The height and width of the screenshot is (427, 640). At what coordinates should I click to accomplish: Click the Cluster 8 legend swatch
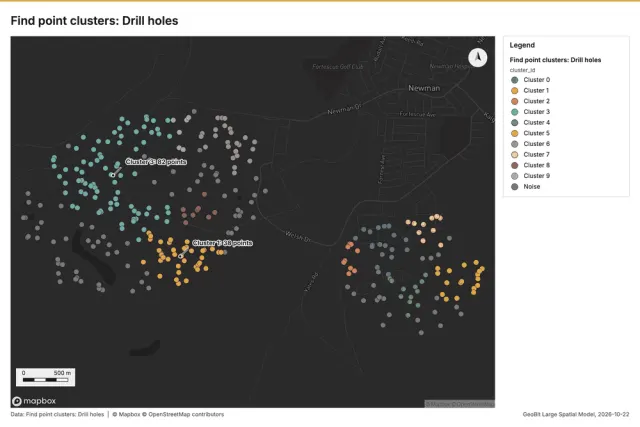(515, 165)
